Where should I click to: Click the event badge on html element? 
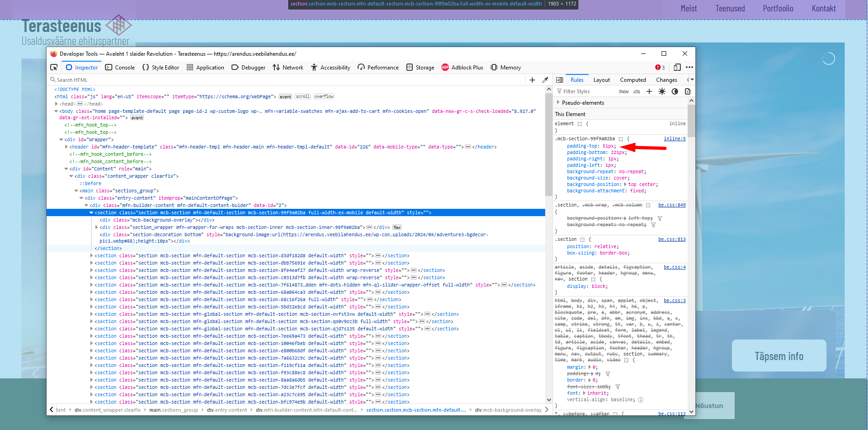(x=285, y=96)
